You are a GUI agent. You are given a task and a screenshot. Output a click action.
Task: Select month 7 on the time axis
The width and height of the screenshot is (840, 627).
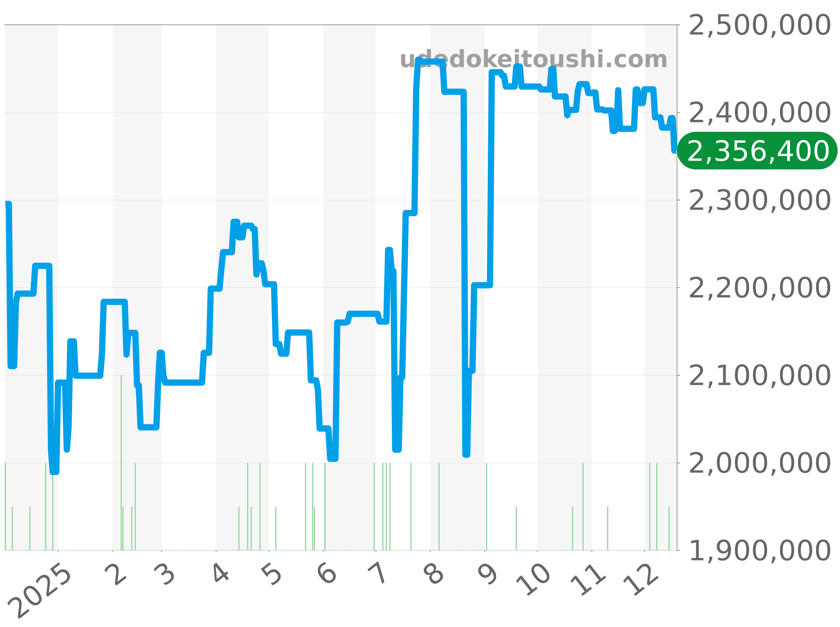click(x=378, y=574)
